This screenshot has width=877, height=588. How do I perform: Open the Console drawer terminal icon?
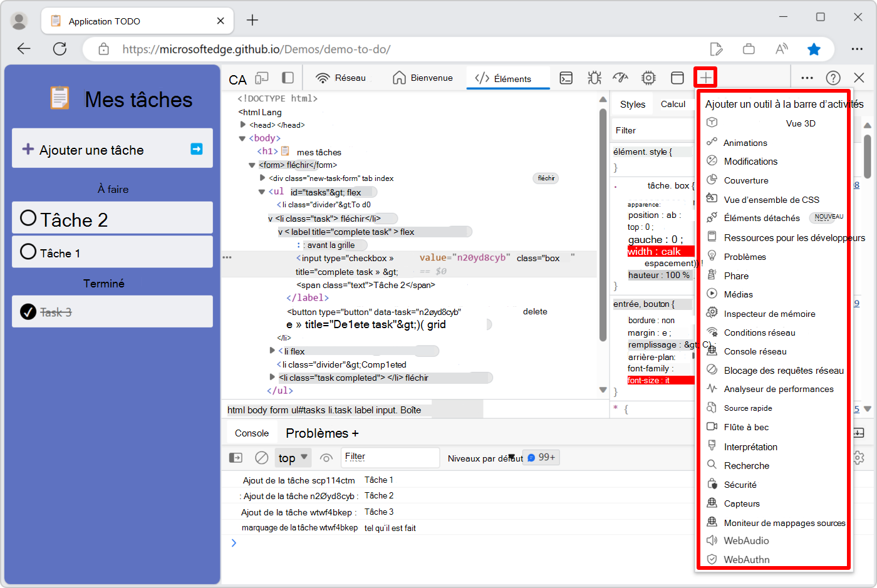click(566, 77)
